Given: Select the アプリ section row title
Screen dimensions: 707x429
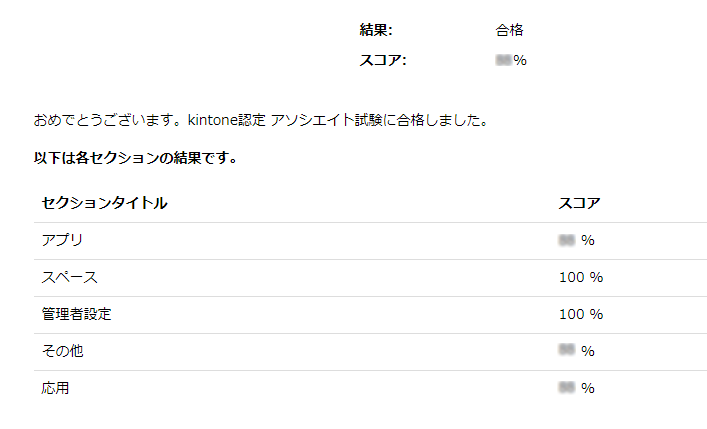Looking at the screenshot, I should pyautogui.click(x=62, y=240).
